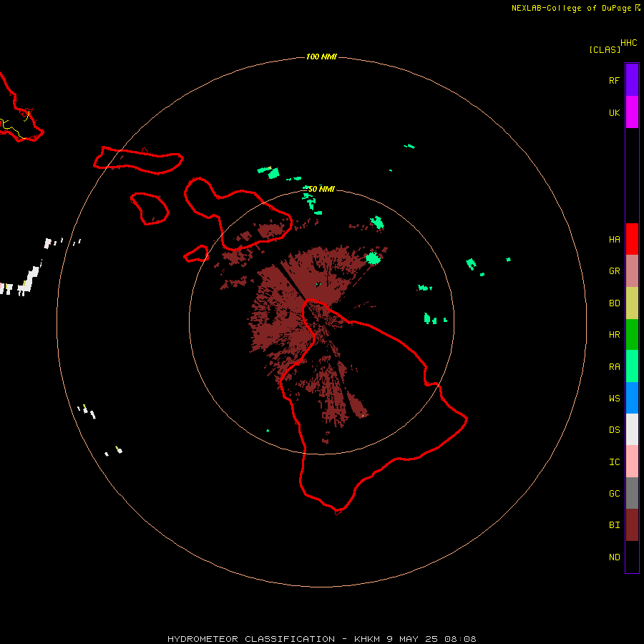Click the HR legend label
The image size is (644, 644).
pos(614,335)
